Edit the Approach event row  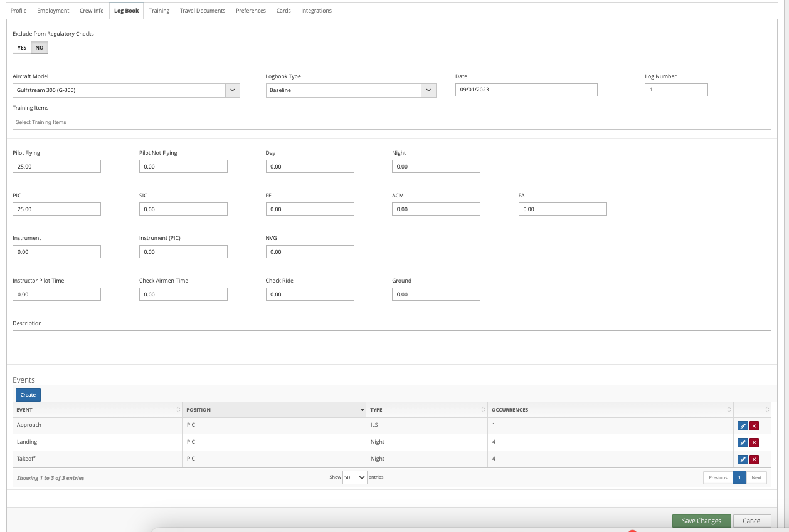coord(743,425)
